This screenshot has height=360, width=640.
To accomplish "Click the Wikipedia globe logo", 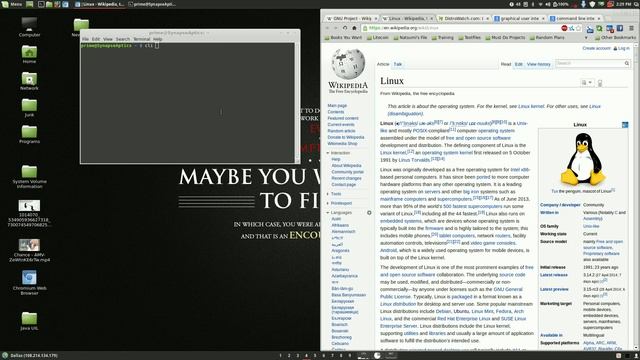I will point(348,64).
